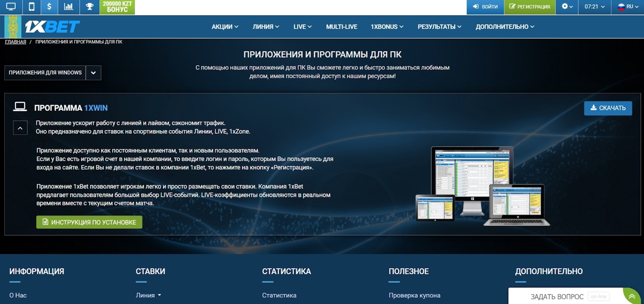
Task: Expand the LIVE menu
Action: point(302,27)
